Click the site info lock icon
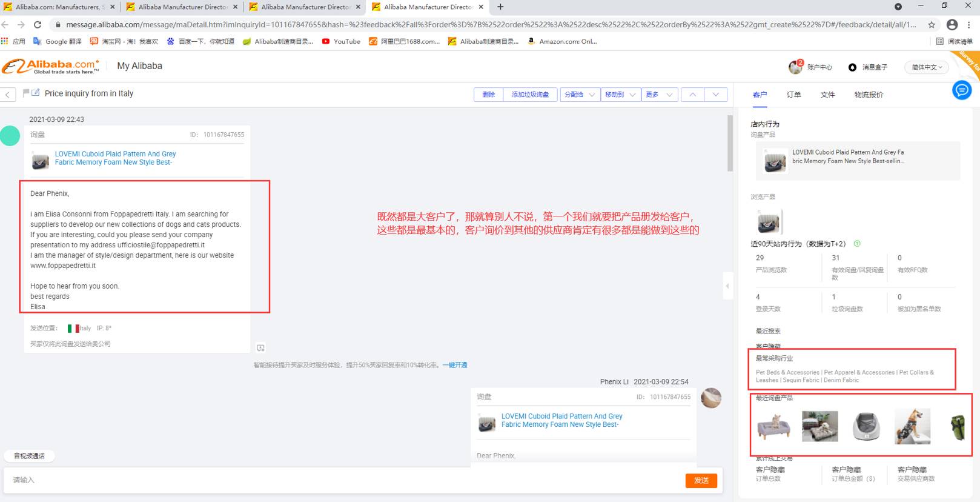 pyautogui.click(x=58, y=25)
